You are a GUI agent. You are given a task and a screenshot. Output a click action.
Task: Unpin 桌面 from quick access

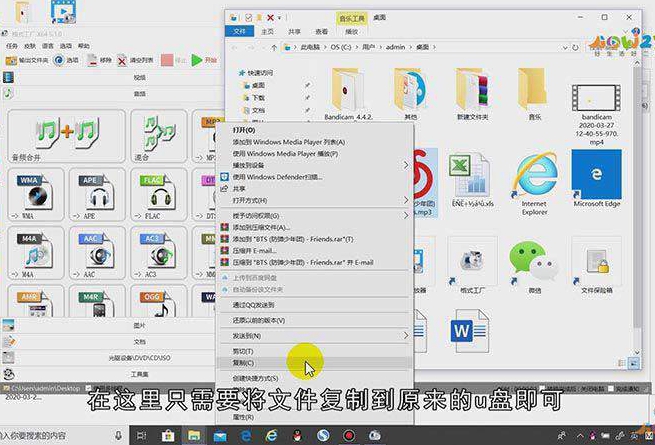tap(307, 85)
